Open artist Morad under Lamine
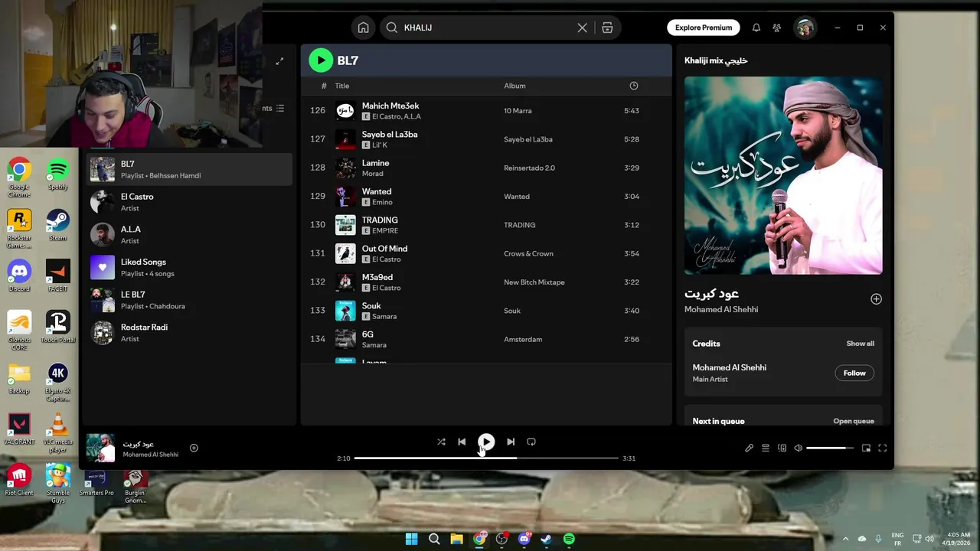 tap(373, 174)
